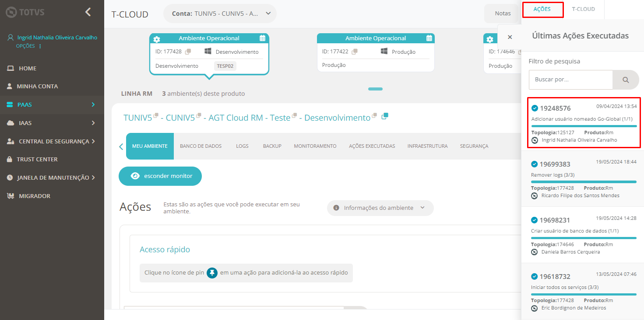Click user icon beside Daniela Barros Cerqueira
The image size is (644, 320).
point(535,252)
